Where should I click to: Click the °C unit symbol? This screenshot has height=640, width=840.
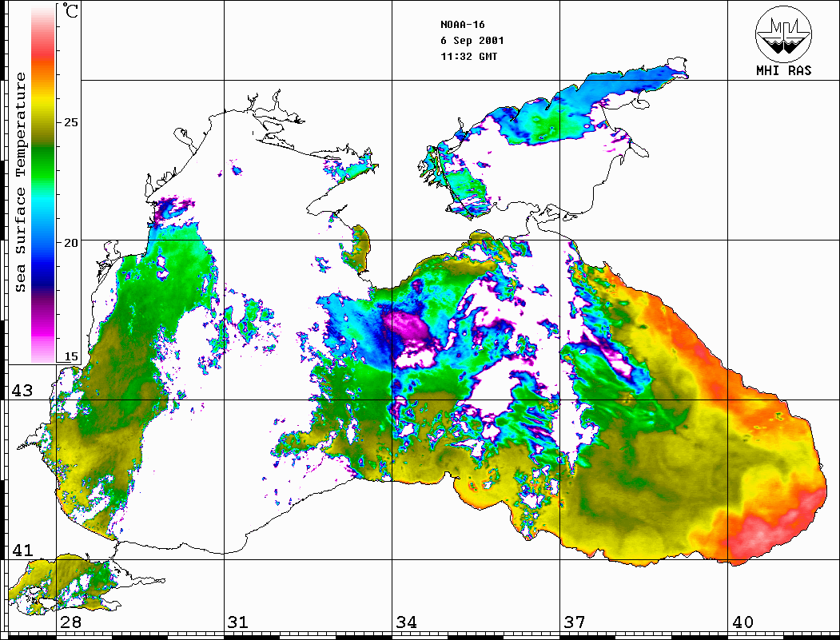(70, 10)
